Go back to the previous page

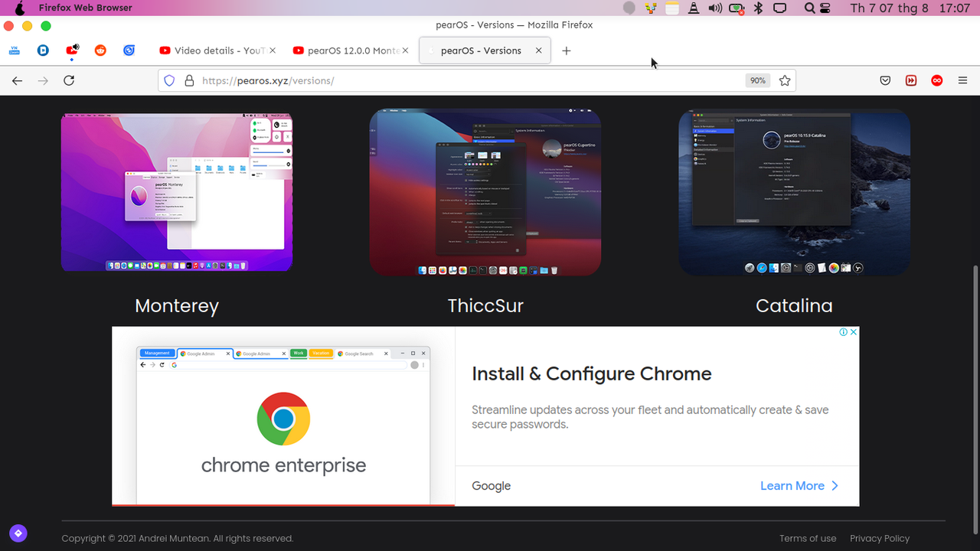pos(18,80)
